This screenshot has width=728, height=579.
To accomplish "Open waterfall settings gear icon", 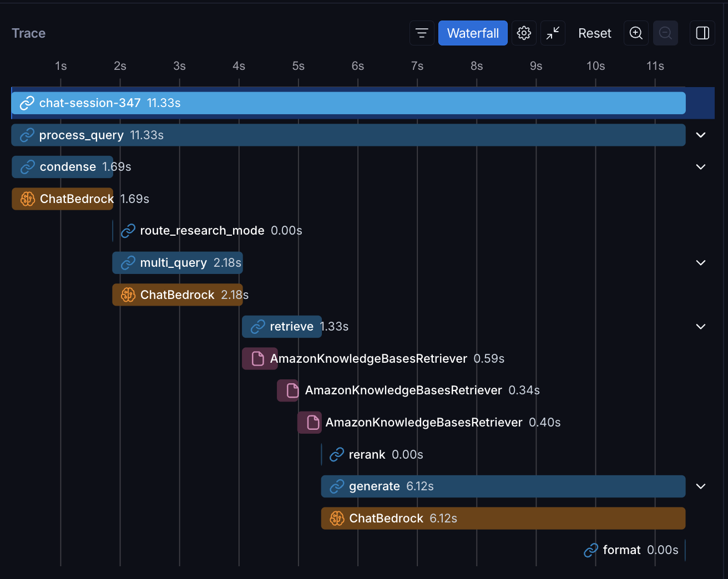I will click(524, 33).
